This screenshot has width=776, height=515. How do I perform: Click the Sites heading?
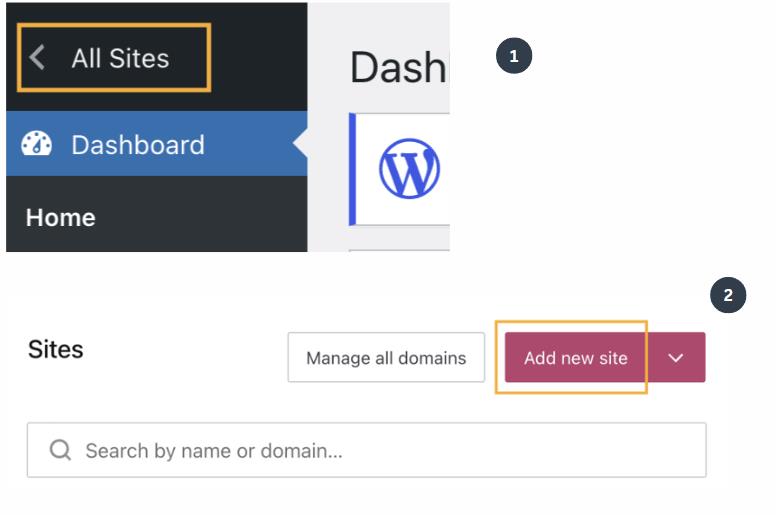point(56,349)
